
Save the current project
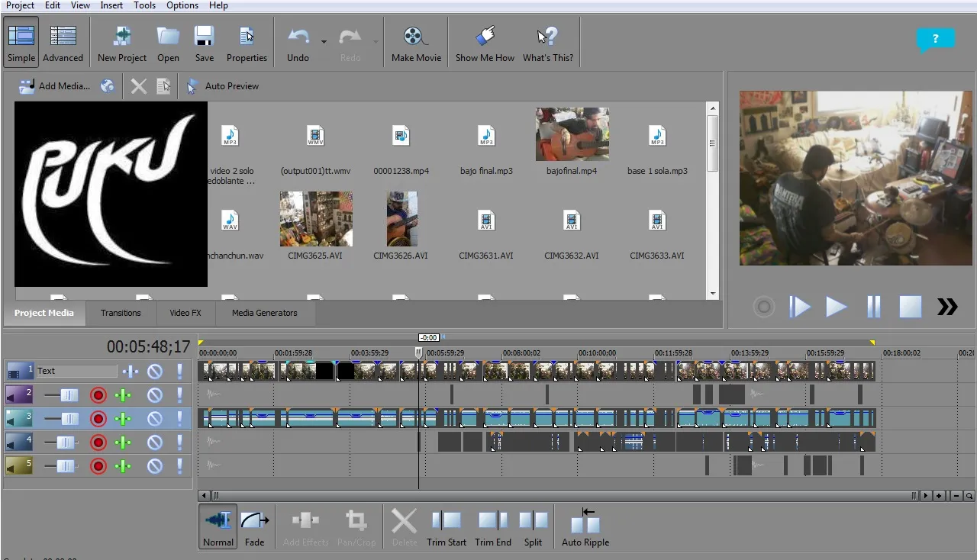(204, 43)
